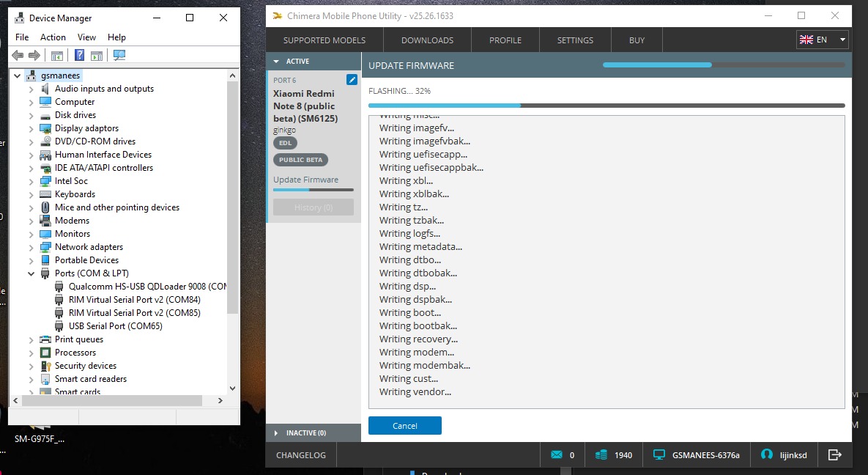Select Mice and other pointing devices
The image size is (868, 475).
pos(116,207)
